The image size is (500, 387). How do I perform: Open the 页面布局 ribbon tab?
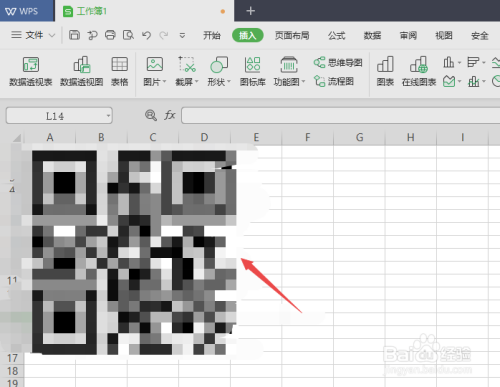point(292,35)
